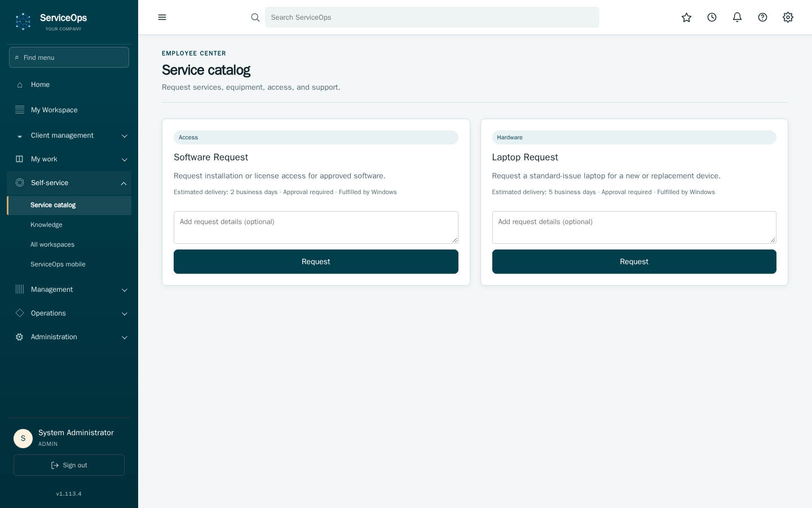The width and height of the screenshot is (812, 508).
Task: Click the Access category tag
Action: [x=316, y=138]
